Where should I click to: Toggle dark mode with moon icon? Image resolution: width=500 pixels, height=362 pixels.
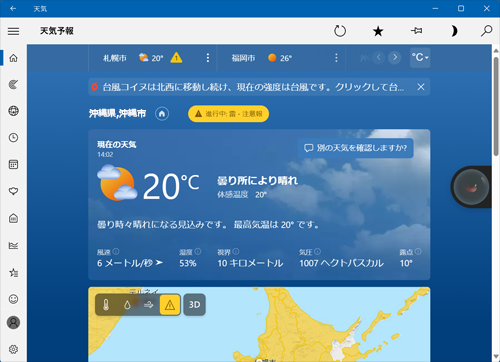point(454,31)
